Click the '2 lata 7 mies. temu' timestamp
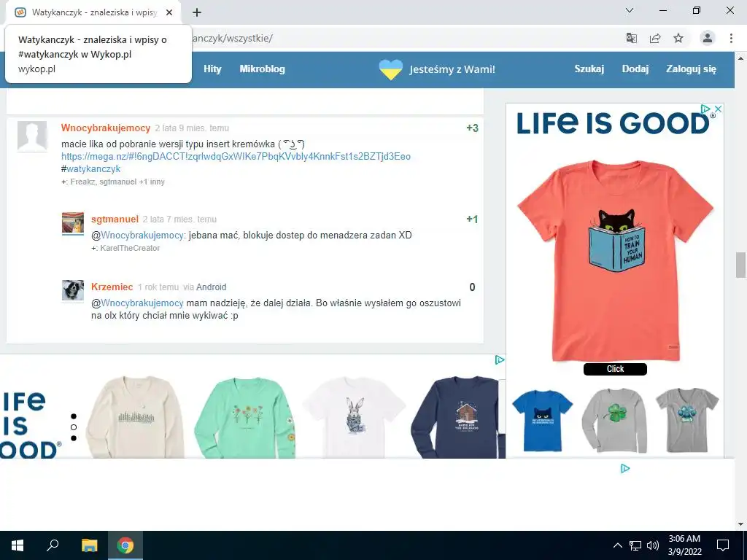747x560 pixels. [x=179, y=219]
